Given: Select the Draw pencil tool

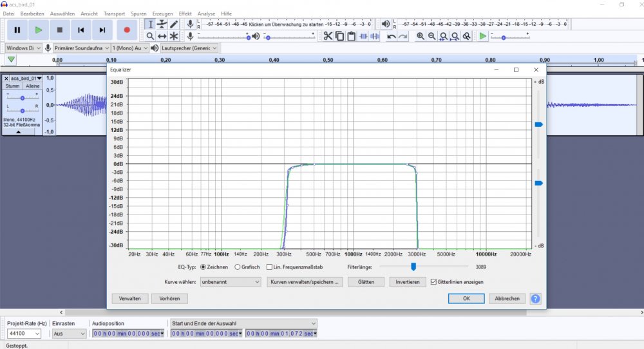Looking at the screenshot, I should coord(174,24).
